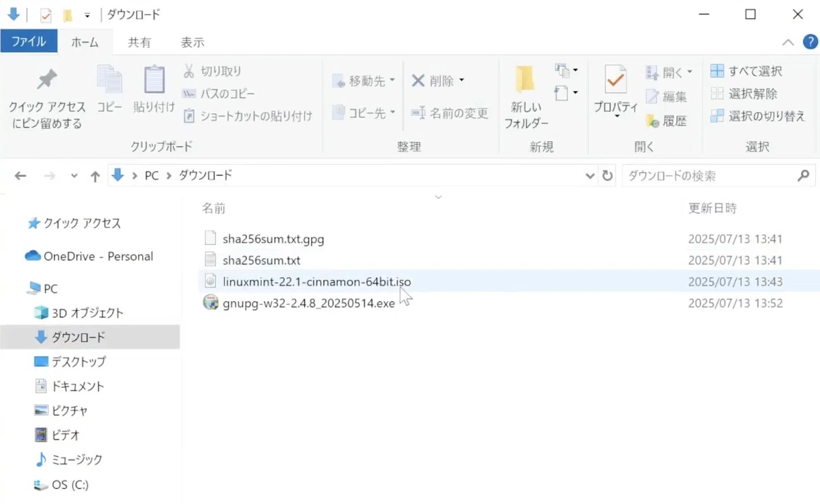Image resolution: width=820 pixels, height=504 pixels.
Task: Open ドキュメント in the navigation pane
Action: (x=70, y=386)
